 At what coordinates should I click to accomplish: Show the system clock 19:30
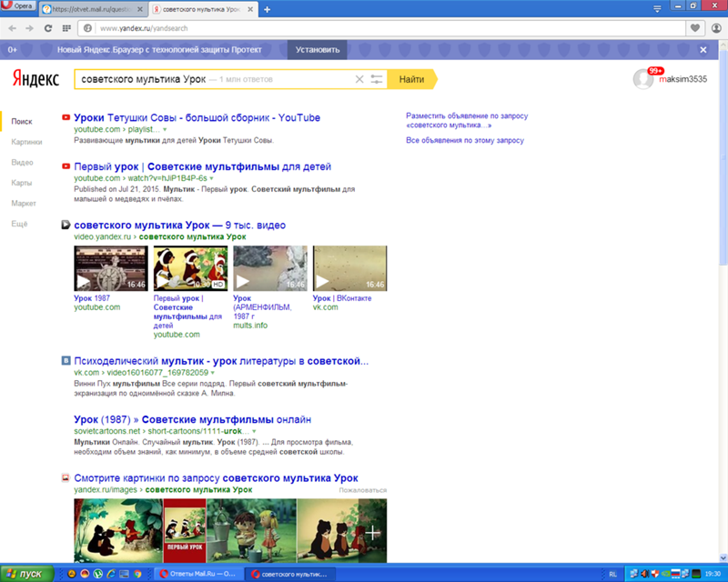coord(713,574)
